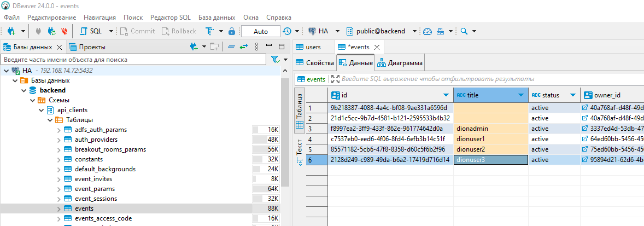Viewport: 644px width, 226px height.
Task: Collapse the api_clients schema node
Action: coord(40,110)
